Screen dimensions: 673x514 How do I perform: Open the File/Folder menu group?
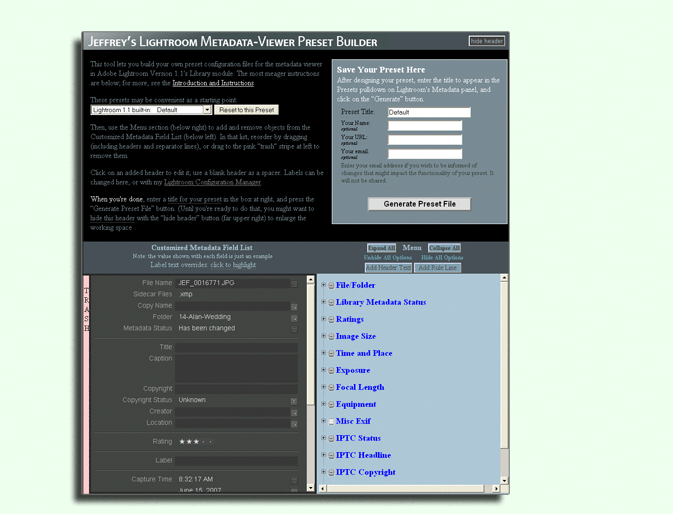355,285
